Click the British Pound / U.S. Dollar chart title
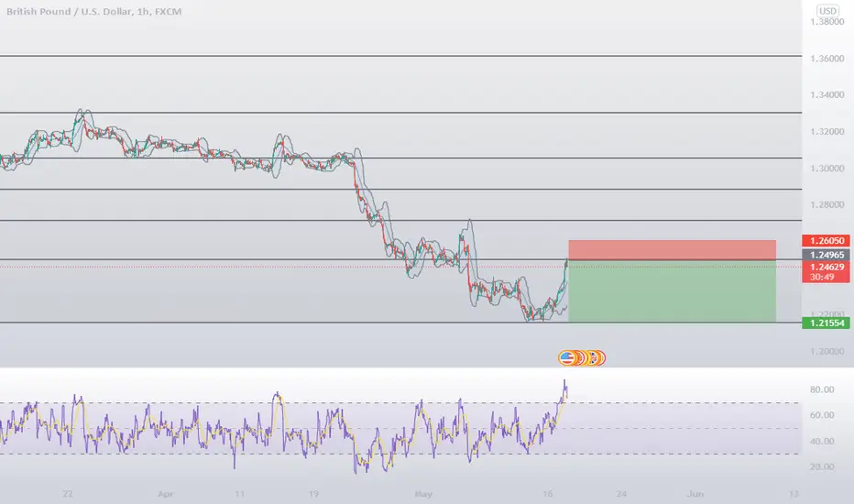 93,11
